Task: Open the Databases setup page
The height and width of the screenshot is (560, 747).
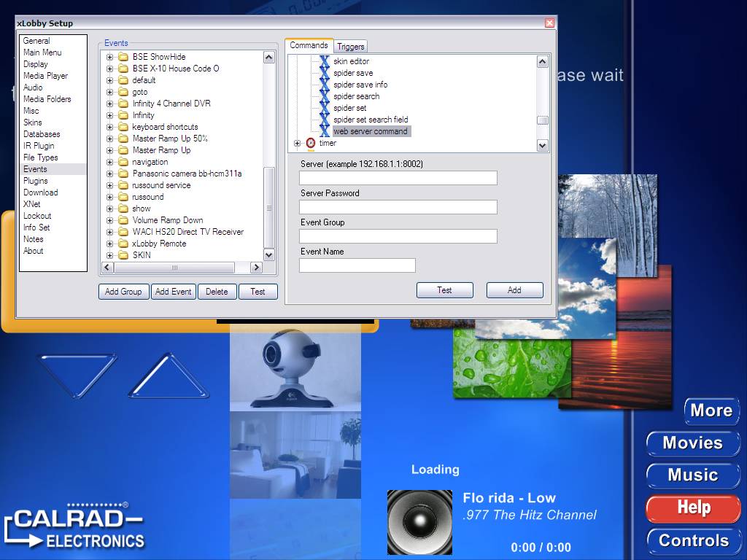Action: (x=42, y=134)
